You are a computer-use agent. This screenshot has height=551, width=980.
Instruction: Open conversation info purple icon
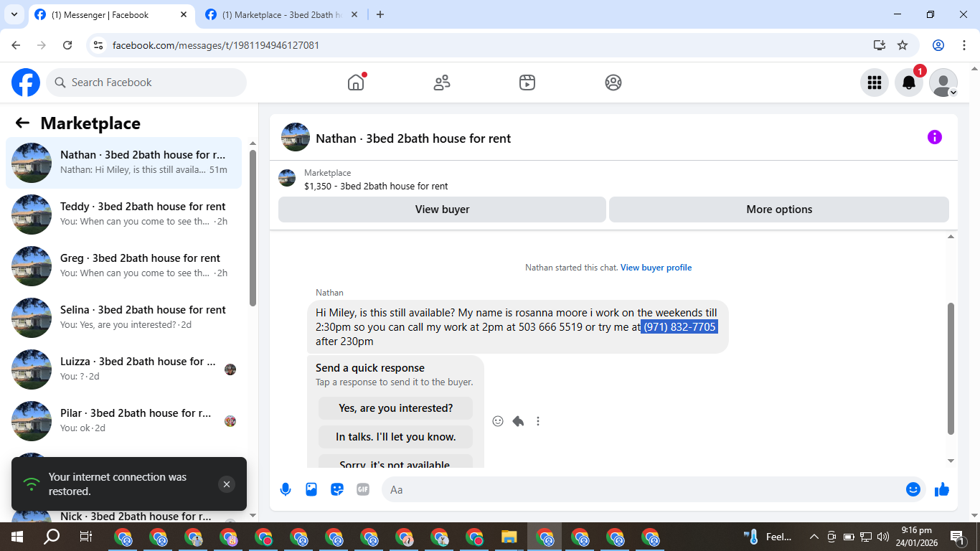[x=935, y=137]
